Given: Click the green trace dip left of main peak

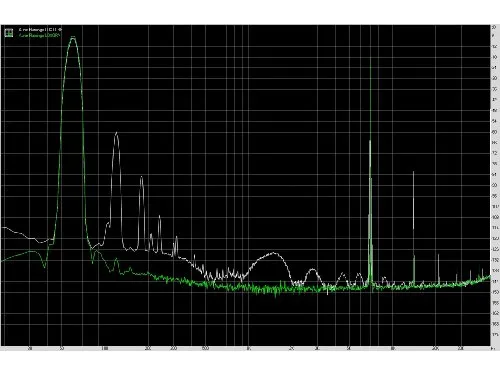Looking at the screenshot, I should click(x=45, y=266).
